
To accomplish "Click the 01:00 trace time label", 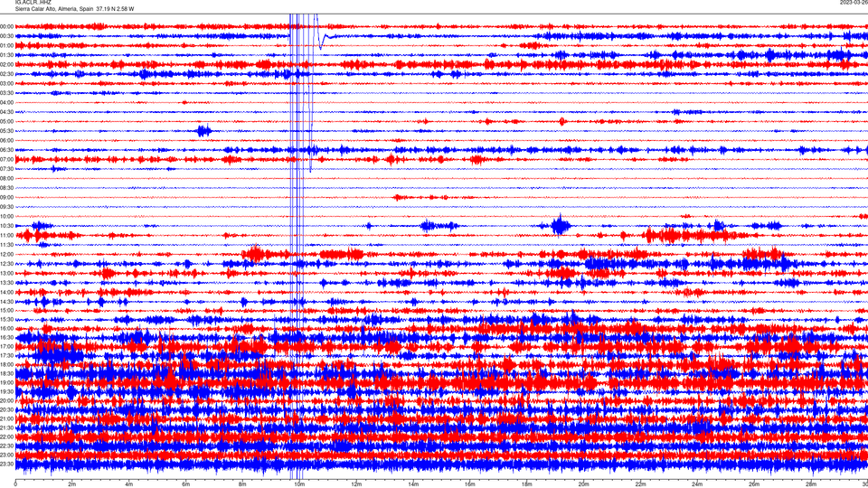I will pos(6,45).
